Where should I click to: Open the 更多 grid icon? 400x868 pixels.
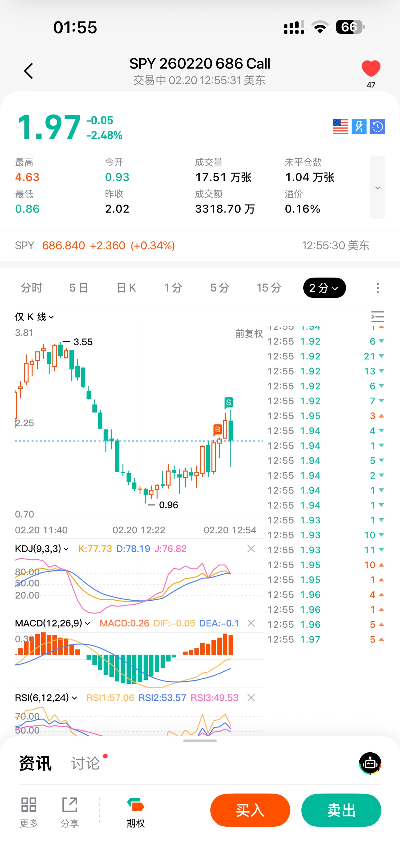(x=29, y=811)
